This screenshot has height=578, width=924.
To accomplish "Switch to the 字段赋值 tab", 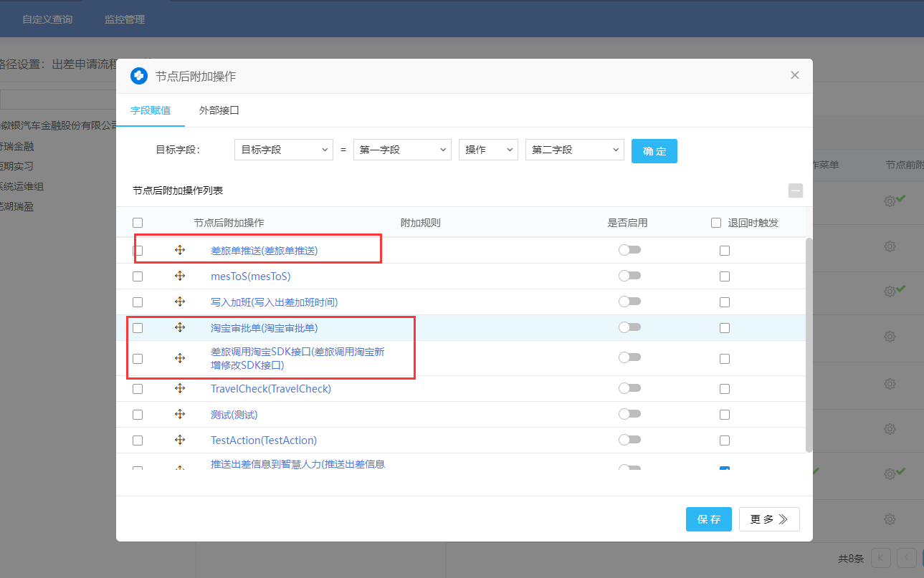I will [151, 110].
